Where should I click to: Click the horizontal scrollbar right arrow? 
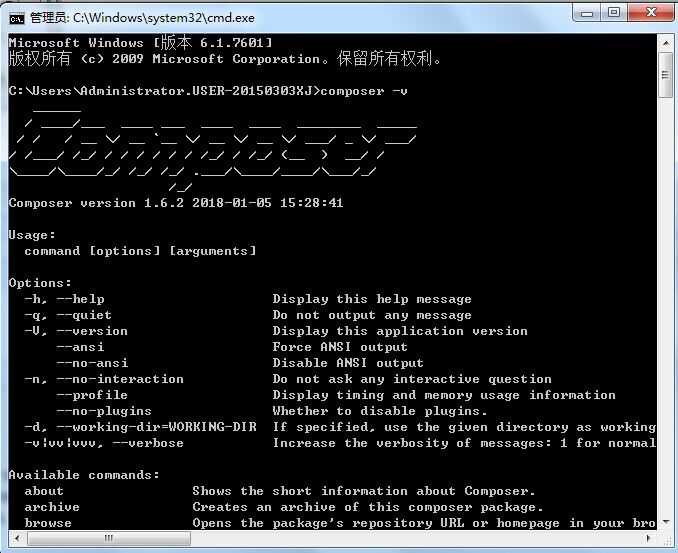click(x=649, y=538)
